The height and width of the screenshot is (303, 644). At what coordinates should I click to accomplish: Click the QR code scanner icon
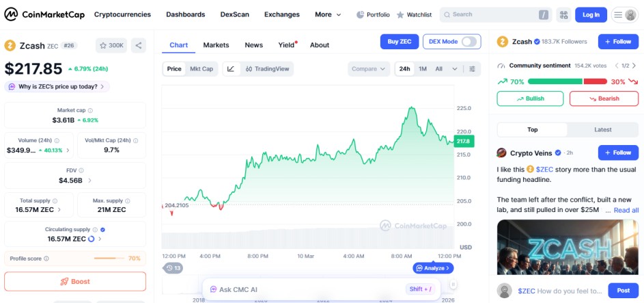point(563,15)
